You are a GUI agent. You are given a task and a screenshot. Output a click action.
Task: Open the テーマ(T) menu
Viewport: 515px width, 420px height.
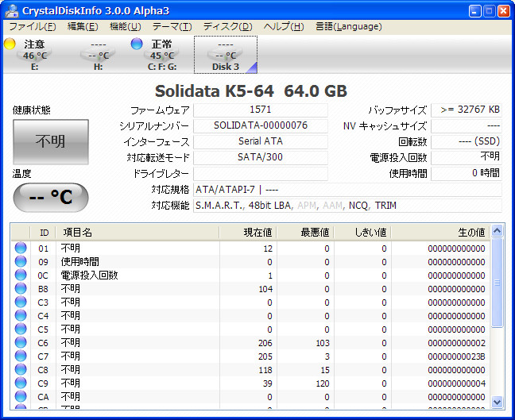tap(172, 26)
